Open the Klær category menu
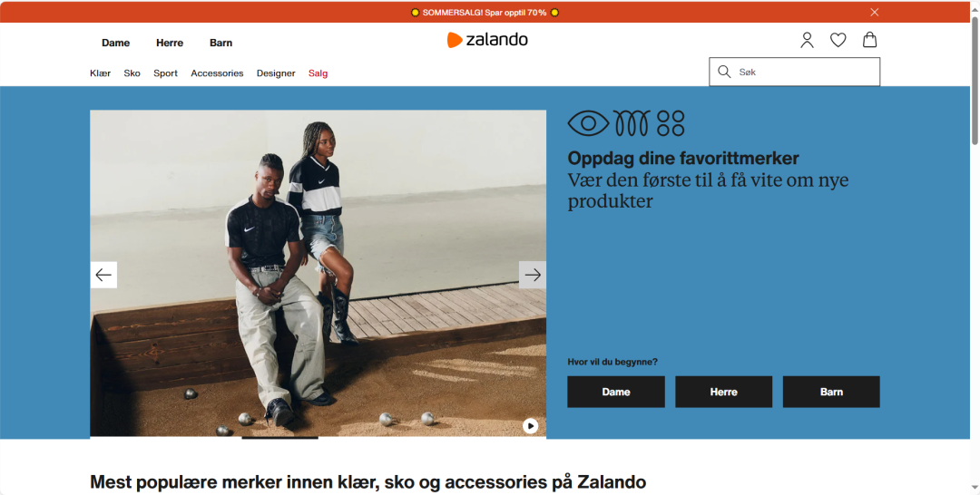The width and height of the screenshot is (980, 495). click(x=100, y=73)
